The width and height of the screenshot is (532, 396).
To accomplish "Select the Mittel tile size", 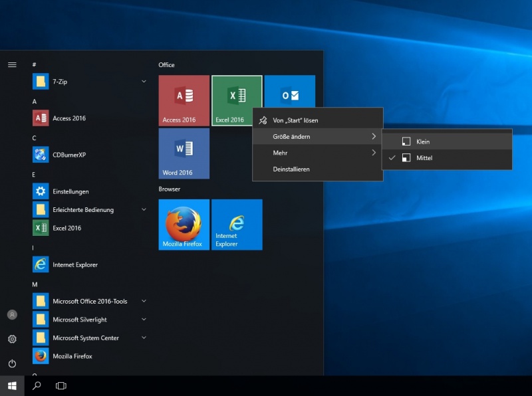I will 447,158.
